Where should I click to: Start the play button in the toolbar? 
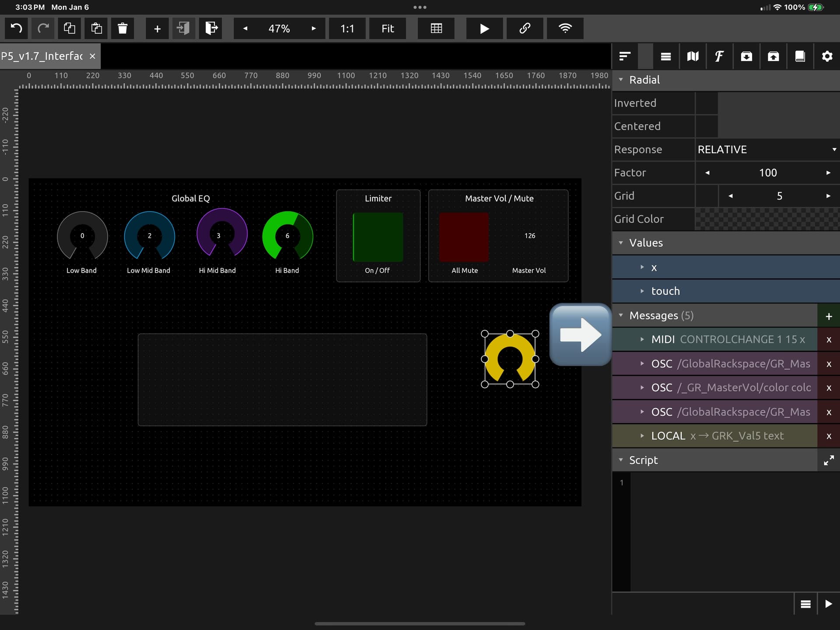click(x=484, y=28)
